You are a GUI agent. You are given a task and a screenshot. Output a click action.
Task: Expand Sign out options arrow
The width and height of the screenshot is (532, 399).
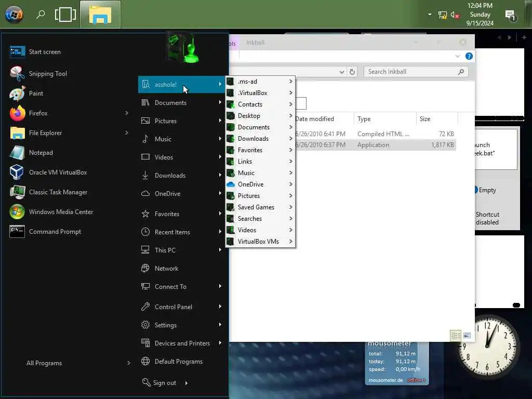tap(187, 383)
